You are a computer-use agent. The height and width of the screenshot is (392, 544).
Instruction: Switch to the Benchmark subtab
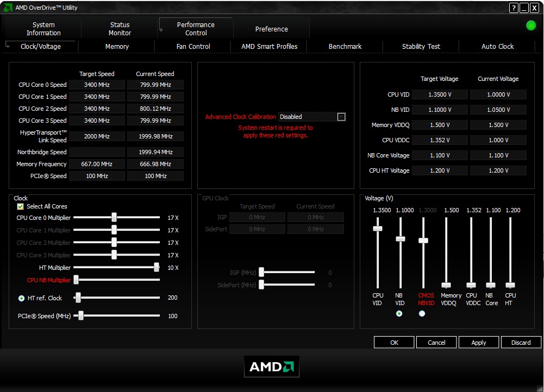point(345,47)
